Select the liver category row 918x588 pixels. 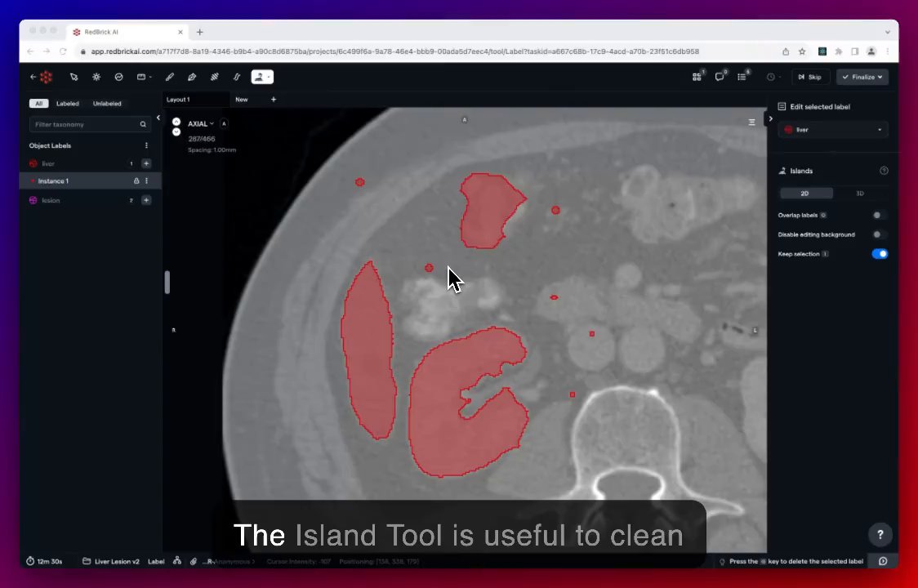(91, 163)
